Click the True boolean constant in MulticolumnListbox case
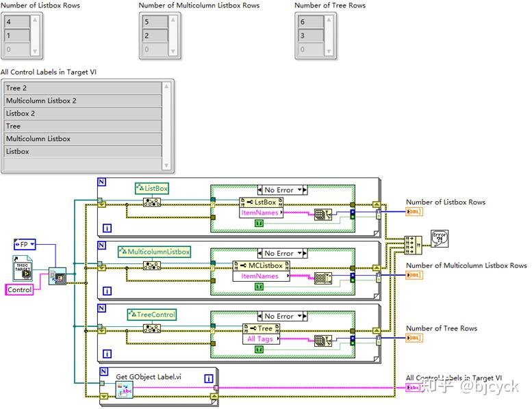 click(259, 287)
